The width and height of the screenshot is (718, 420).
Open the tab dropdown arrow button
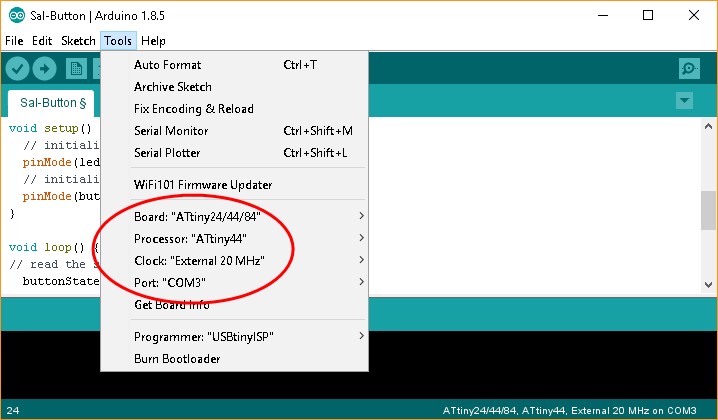pyautogui.click(x=684, y=100)
